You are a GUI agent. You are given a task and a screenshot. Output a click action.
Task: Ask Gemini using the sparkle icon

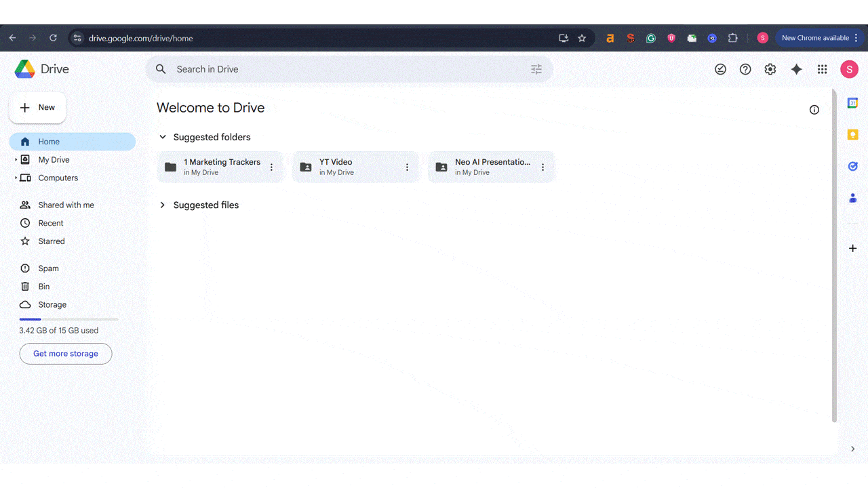[796, 68]
